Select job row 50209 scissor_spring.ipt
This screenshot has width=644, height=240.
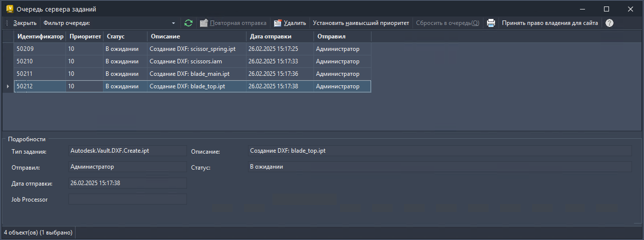click(192, 49)
